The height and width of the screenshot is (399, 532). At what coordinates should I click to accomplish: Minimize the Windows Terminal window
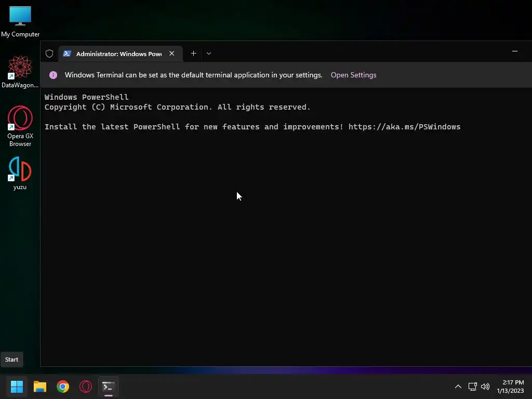515,51
